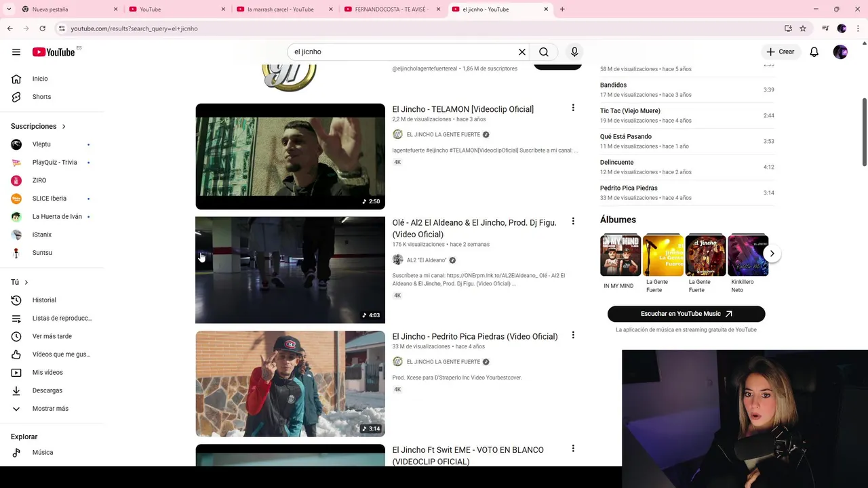Open the Olé - Al2 El Aldeano title
Viewport: 868px width, 488px height.
(x=474, y=228)
